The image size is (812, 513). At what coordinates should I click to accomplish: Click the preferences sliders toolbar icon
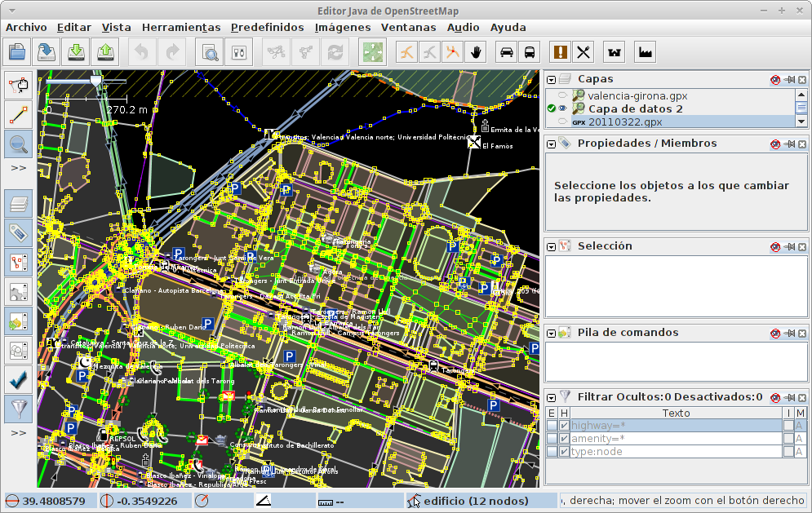pos(239,52)
